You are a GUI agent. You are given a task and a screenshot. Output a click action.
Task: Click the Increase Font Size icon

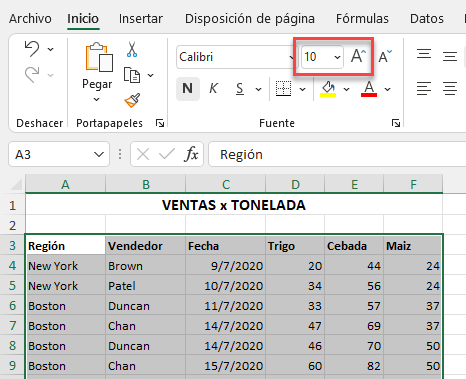[x=359, y=56]
